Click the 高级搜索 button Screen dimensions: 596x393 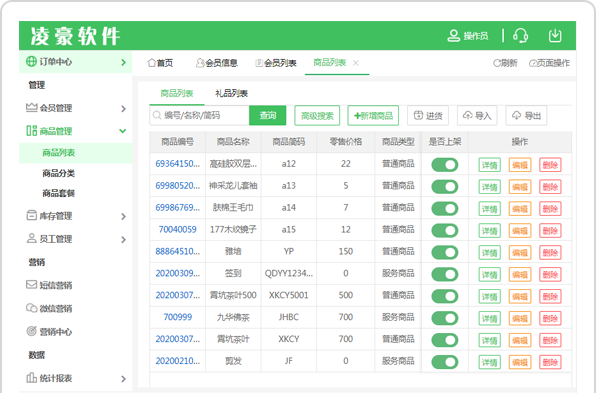click(x=317, y=116)
